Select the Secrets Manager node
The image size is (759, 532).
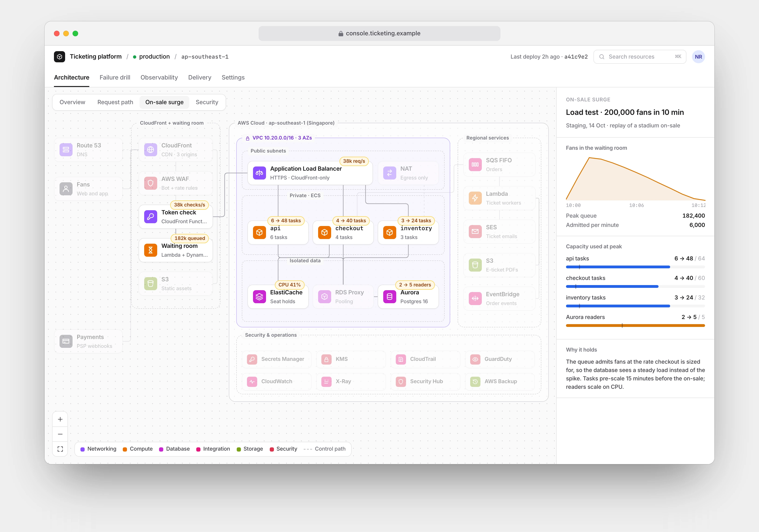click(x=276, y=359)
